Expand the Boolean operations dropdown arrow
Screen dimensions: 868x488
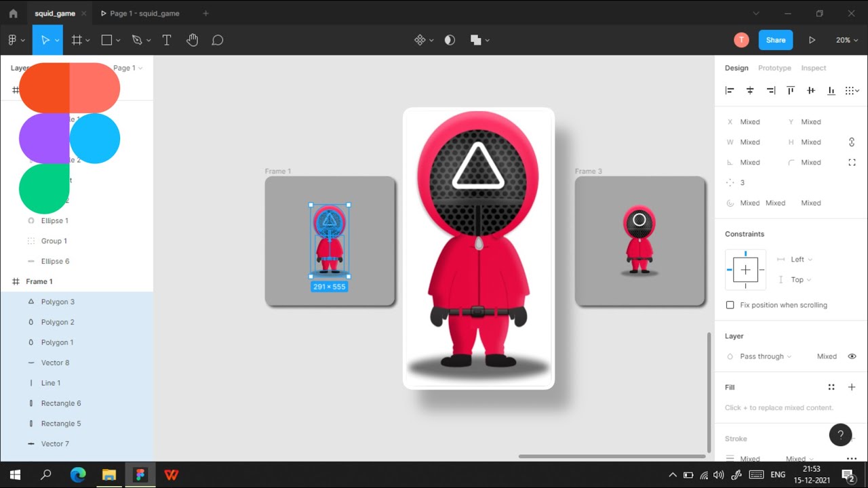pyautogui.click(x=487, y=40)
